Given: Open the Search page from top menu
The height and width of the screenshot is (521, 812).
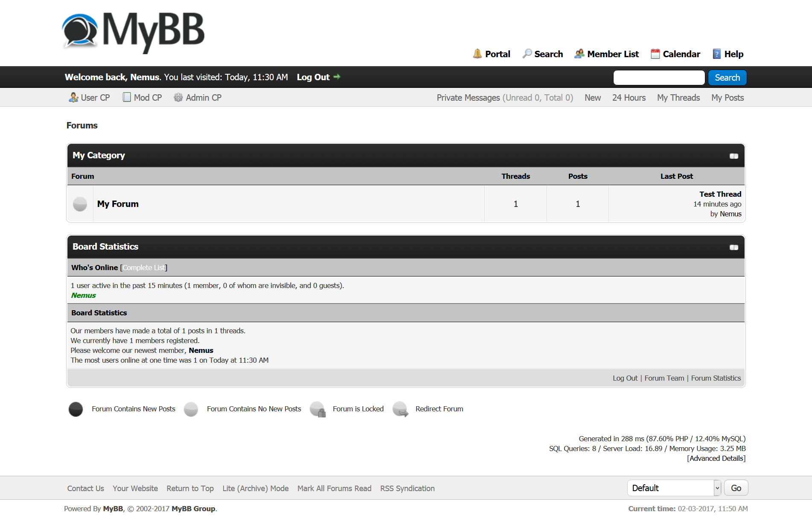Looking at the screenshot, I should [549, 54].
